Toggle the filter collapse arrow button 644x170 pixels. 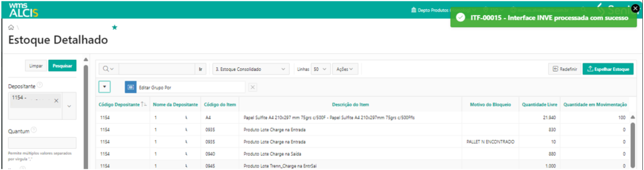105,87
